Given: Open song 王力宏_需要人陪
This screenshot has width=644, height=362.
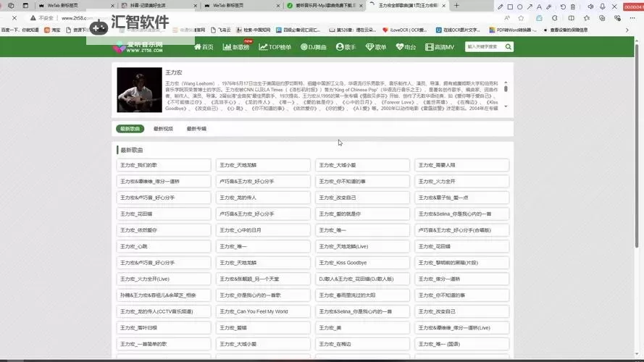Looking at the screenshot, I should click(462, 165).
